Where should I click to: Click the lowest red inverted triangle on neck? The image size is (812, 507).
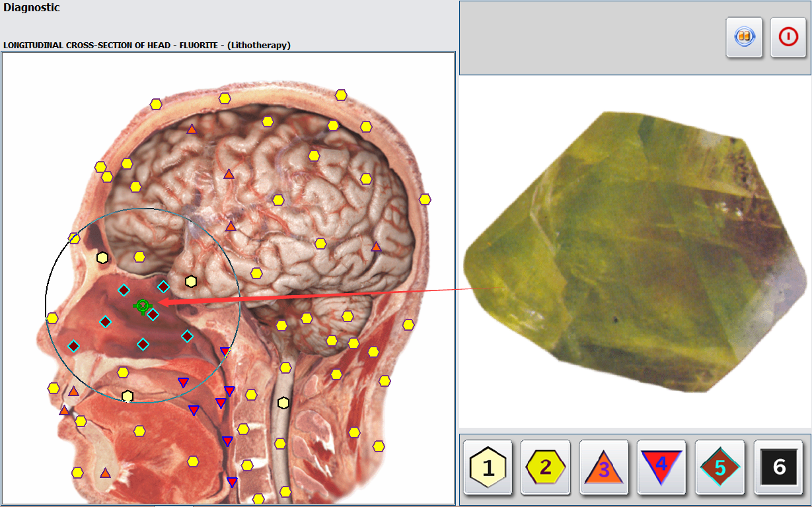tap(232, 483)
